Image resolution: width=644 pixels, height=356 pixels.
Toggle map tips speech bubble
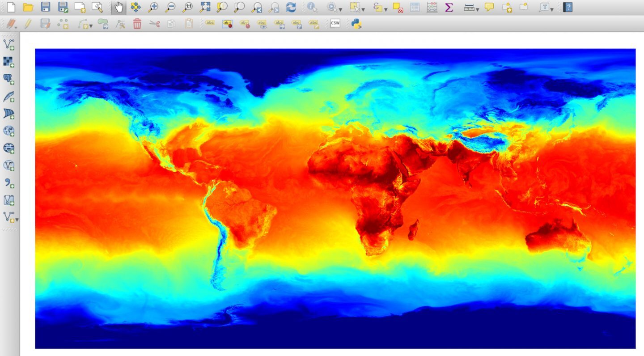coord(489,7)
